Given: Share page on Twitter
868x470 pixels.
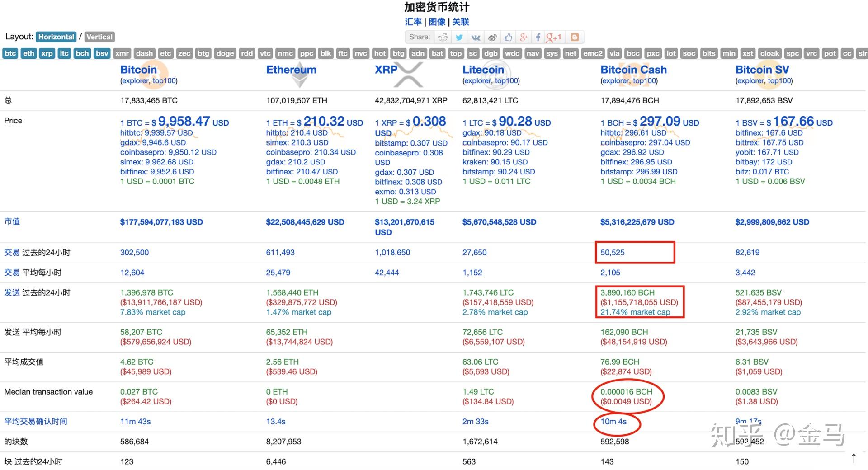Looking at the screenshot, I should (x=459, y=37).
